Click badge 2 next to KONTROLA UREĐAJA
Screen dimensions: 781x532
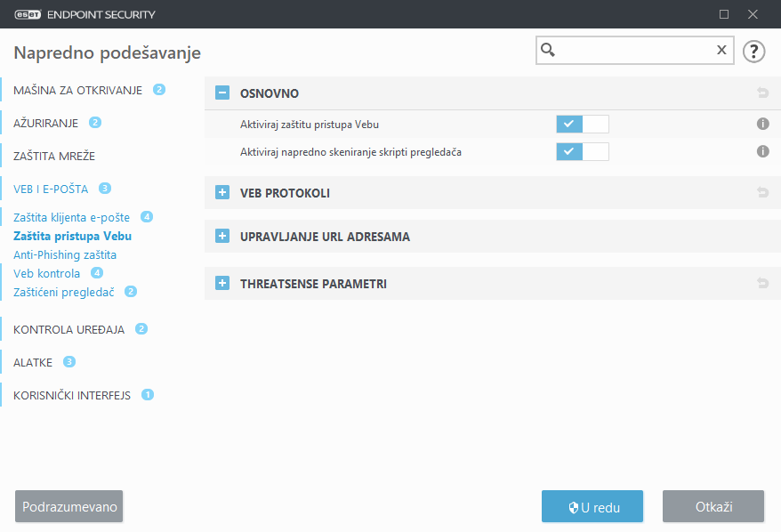click(141, 329)
